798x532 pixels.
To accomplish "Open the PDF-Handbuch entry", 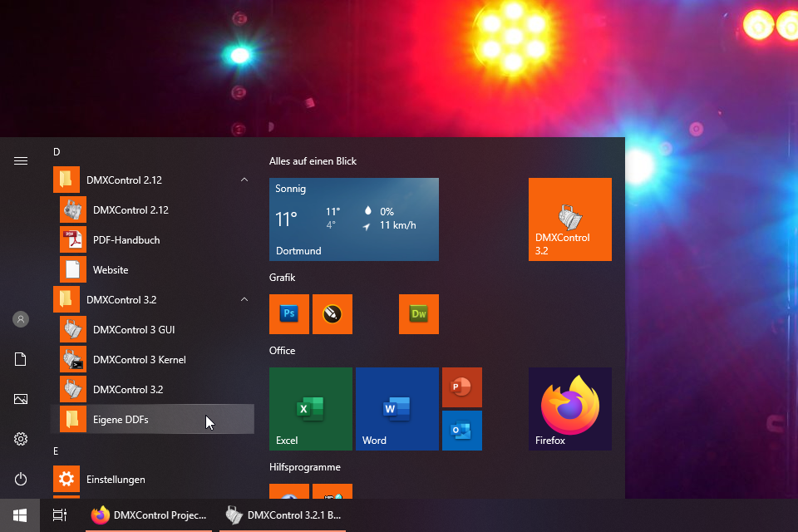I will click(126, 240).
